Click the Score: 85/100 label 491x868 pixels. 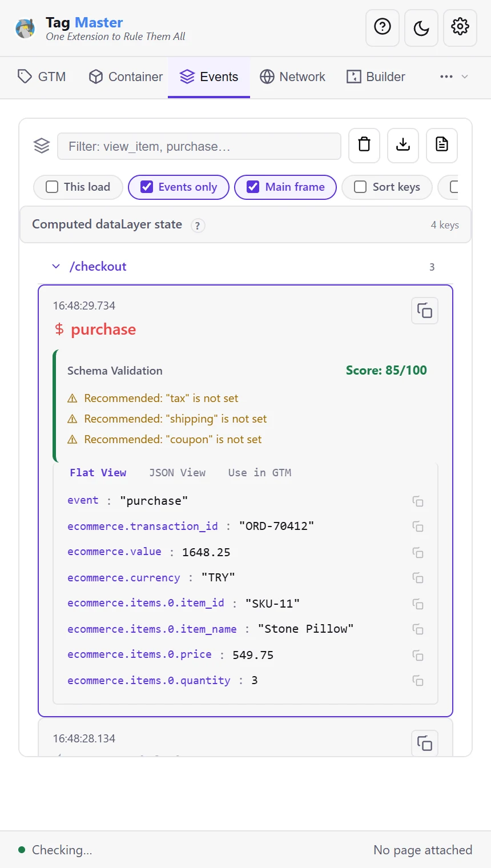pos(387,370)
